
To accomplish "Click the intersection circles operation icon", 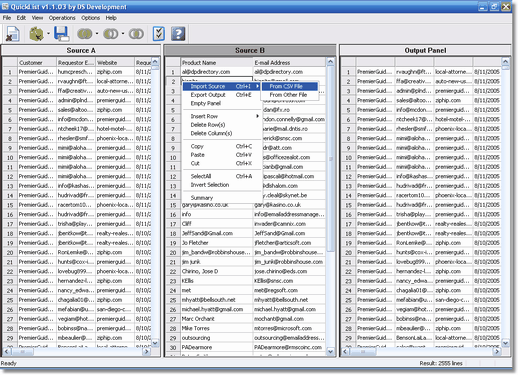I will tap(136, 34).
